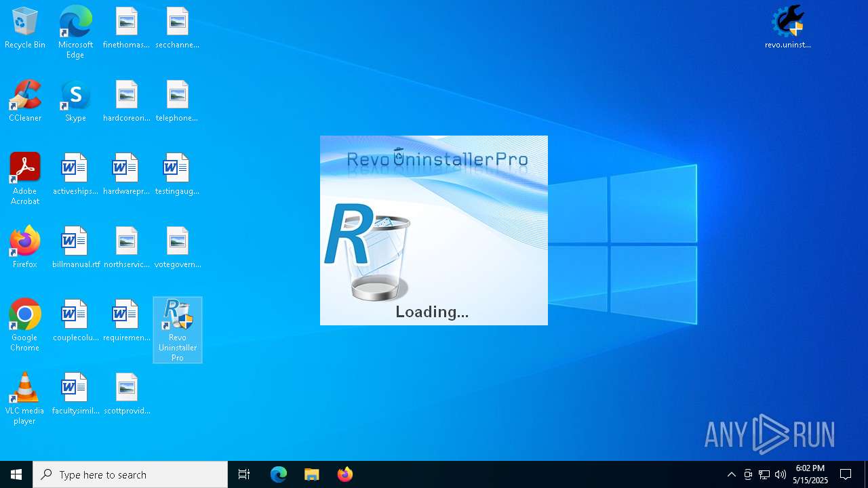The width and height of the screenshot is (868, 488).
Task: Open the Firefox desktop shortcut
Action: 25,248
